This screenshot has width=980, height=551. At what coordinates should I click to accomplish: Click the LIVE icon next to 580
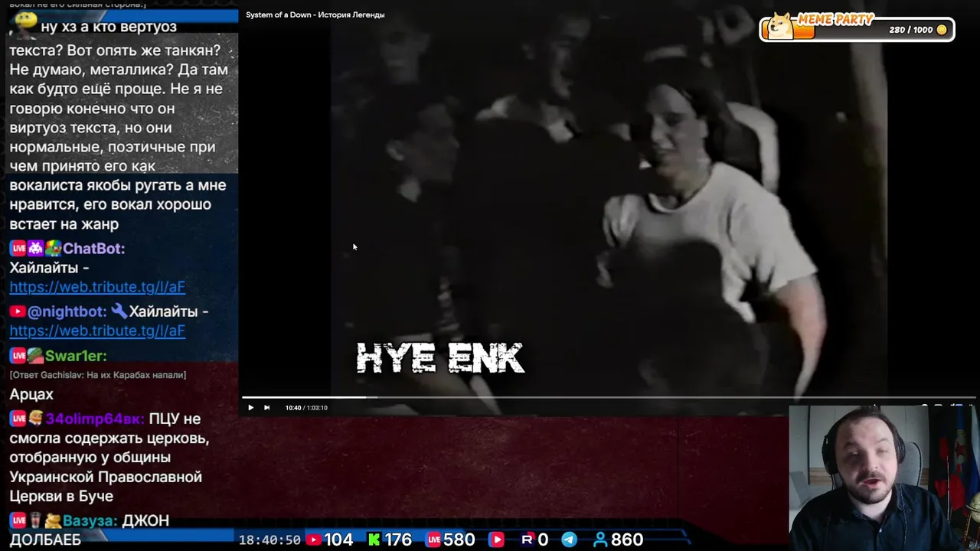pos(433,540)
